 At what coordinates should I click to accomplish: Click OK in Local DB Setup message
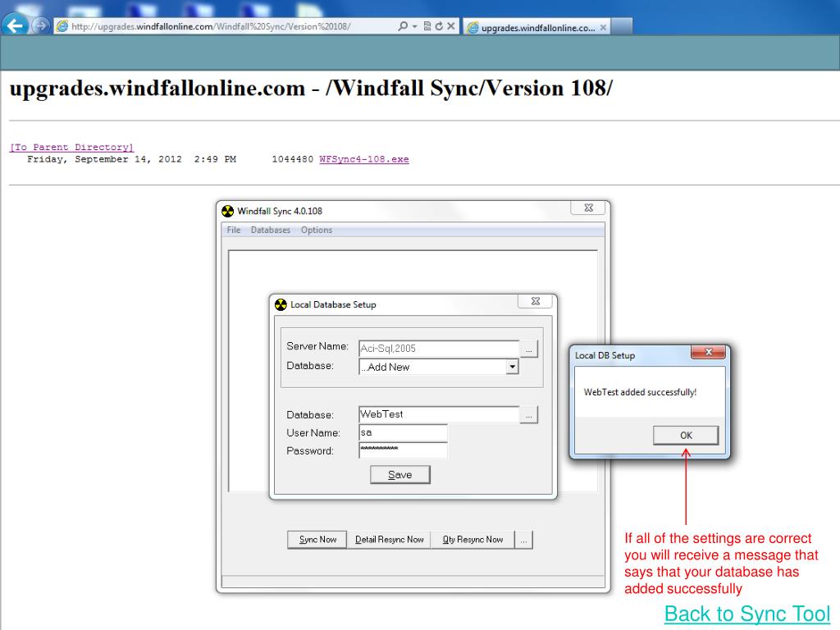[686, 436]
